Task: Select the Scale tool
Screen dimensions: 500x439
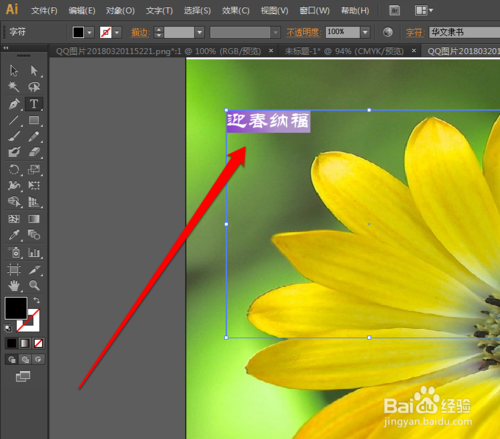Action: [x=34, y=169]
